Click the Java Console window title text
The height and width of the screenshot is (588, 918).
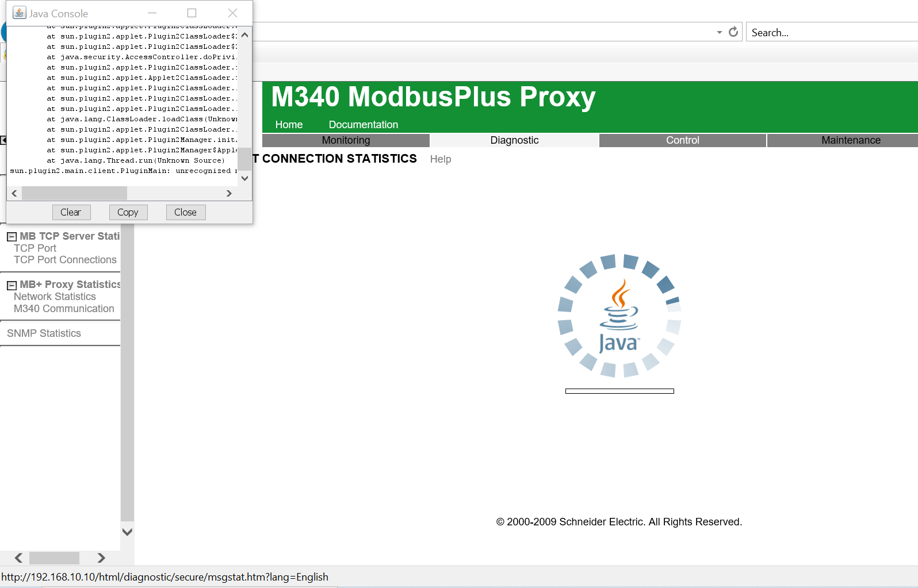(59, 13)
